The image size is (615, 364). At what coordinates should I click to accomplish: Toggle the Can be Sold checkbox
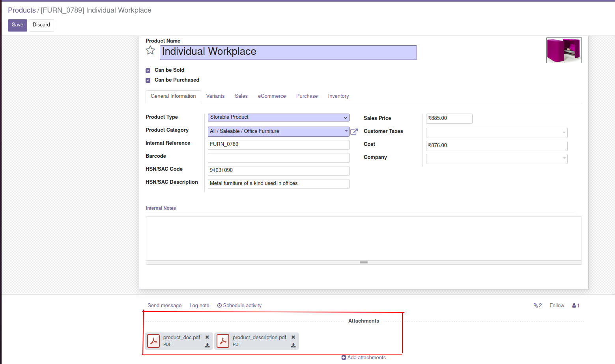(x=148, y=71)
